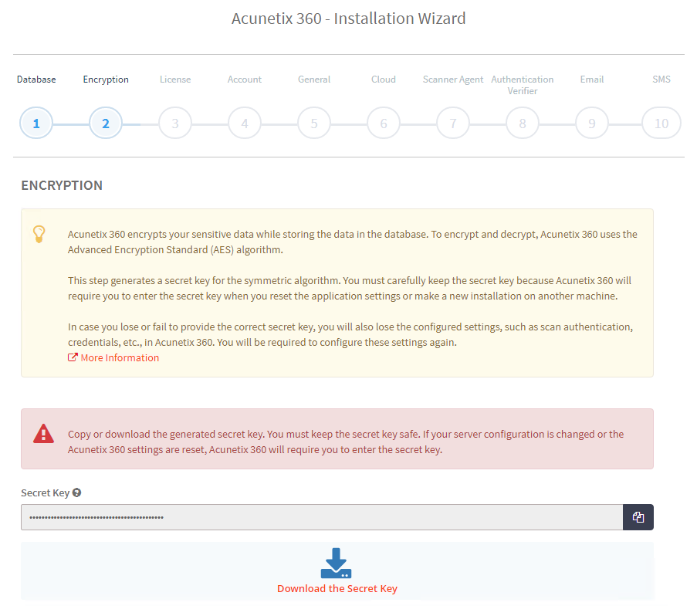
Task: Open the Cloud step label
Action: tap(384, 79)
